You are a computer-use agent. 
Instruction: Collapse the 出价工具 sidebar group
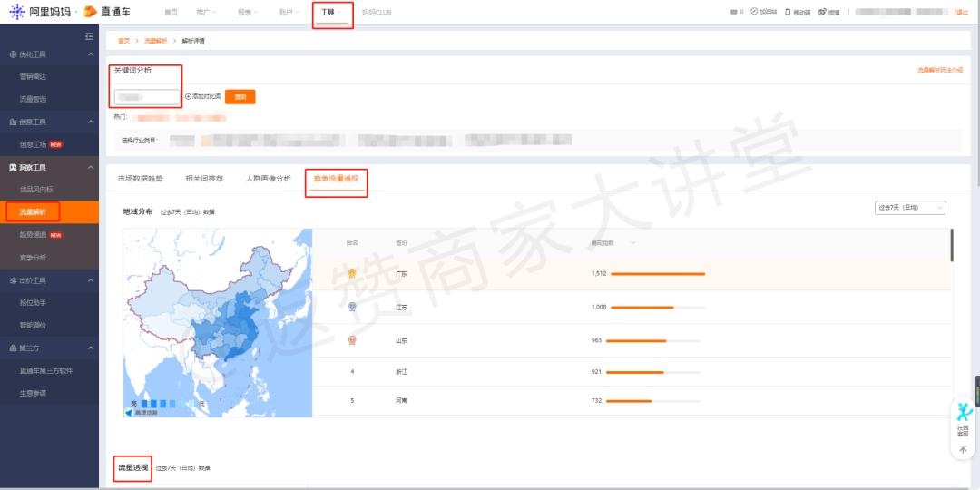[90, 280]
